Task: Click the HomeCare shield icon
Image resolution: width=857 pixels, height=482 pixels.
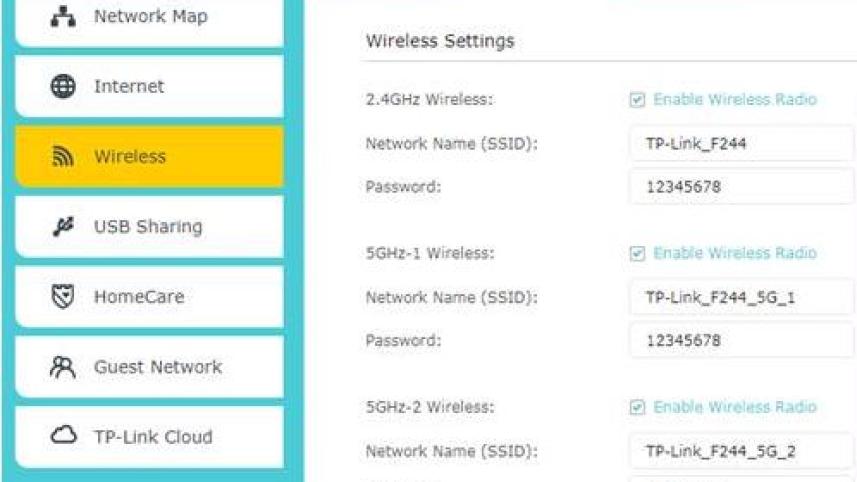Action: tap(63, 297)
